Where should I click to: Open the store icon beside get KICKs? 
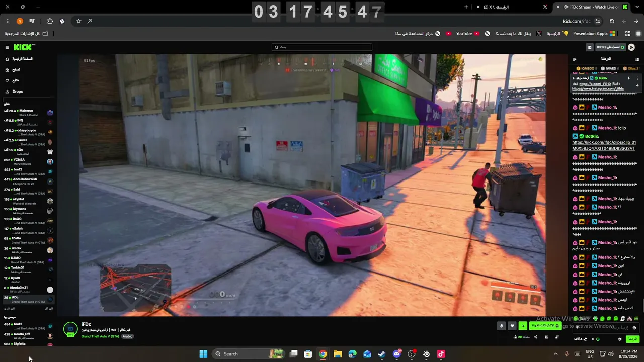point(589,47)
